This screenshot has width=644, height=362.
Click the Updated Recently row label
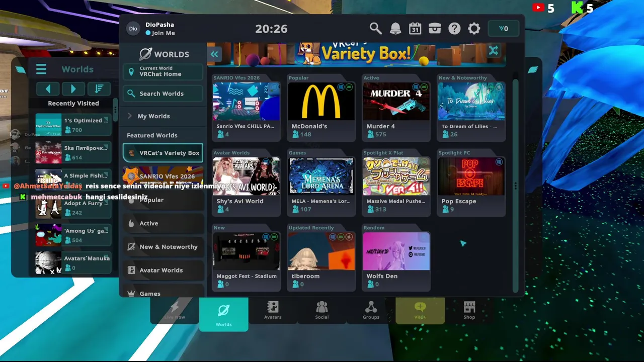click(311, 228)
